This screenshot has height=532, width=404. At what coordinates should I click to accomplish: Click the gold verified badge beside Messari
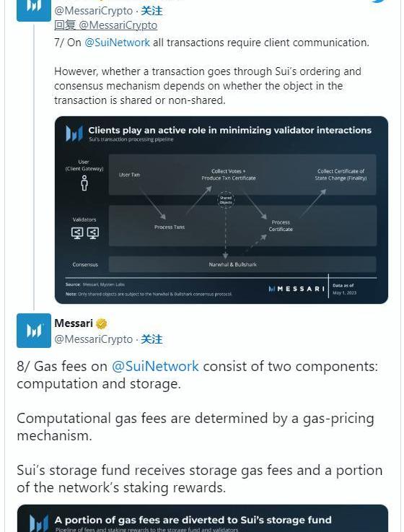[x=102, y=323]
